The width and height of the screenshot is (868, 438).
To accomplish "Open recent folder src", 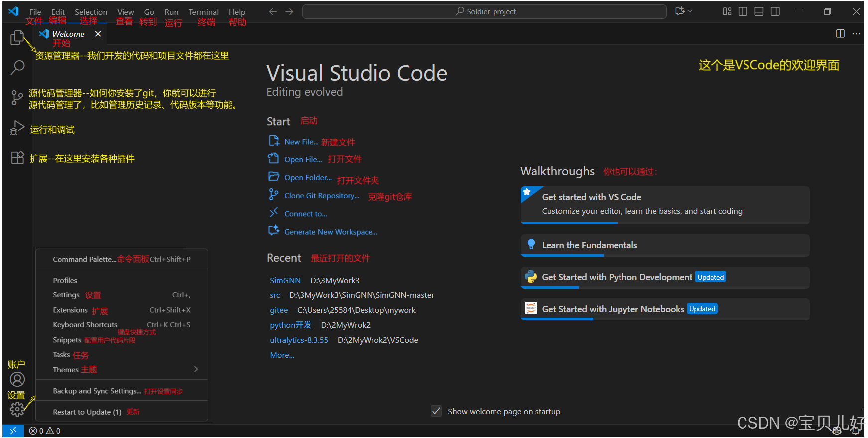I will [275, 295].
